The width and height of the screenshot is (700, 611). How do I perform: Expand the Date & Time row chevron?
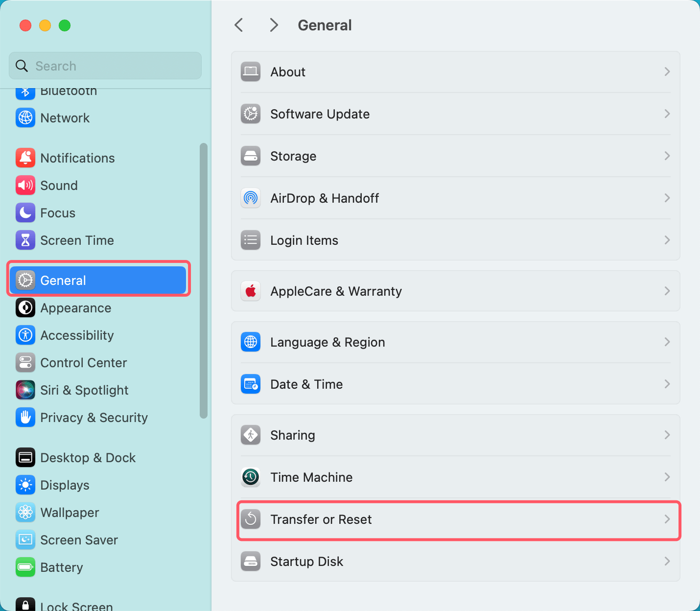(667, 384)
